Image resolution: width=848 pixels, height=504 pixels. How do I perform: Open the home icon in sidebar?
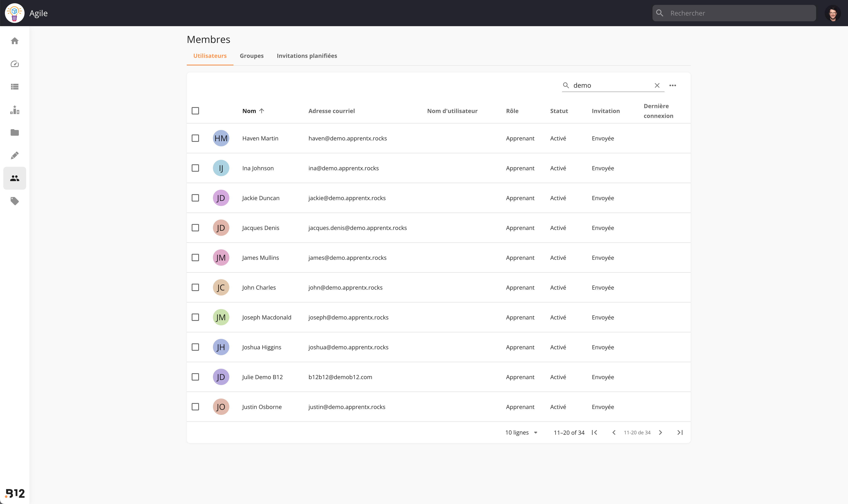pyautogui.click(x=15, y=41)
